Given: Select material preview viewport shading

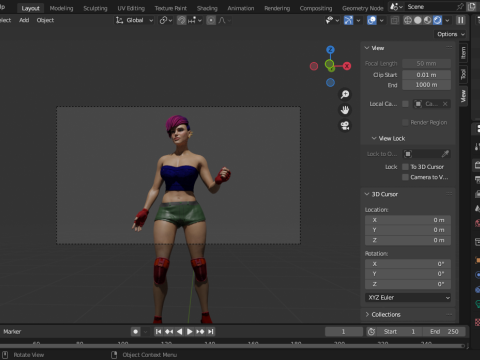Looking at the screenshot, I should point(427,20).
